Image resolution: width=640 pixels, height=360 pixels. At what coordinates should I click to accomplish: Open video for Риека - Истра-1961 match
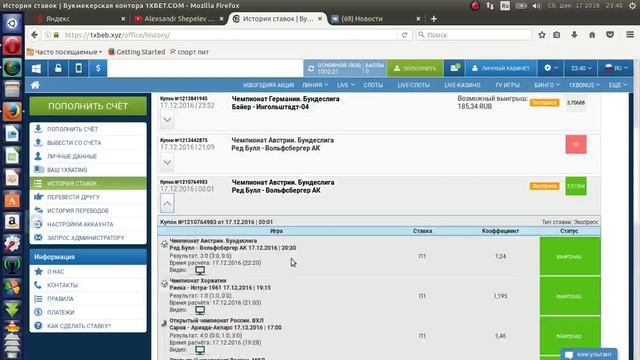tap(200, 310)
